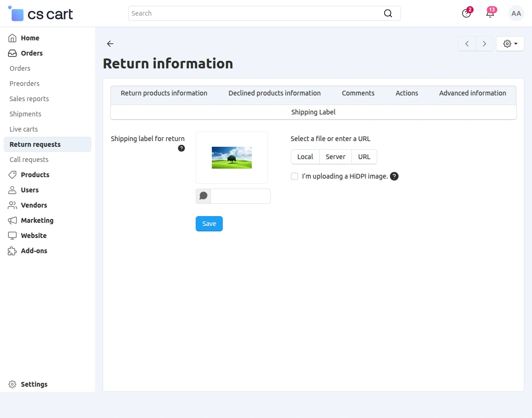Click the shipping label help tooltip icon
Screen dimensions: 532x418
(181, 148)
